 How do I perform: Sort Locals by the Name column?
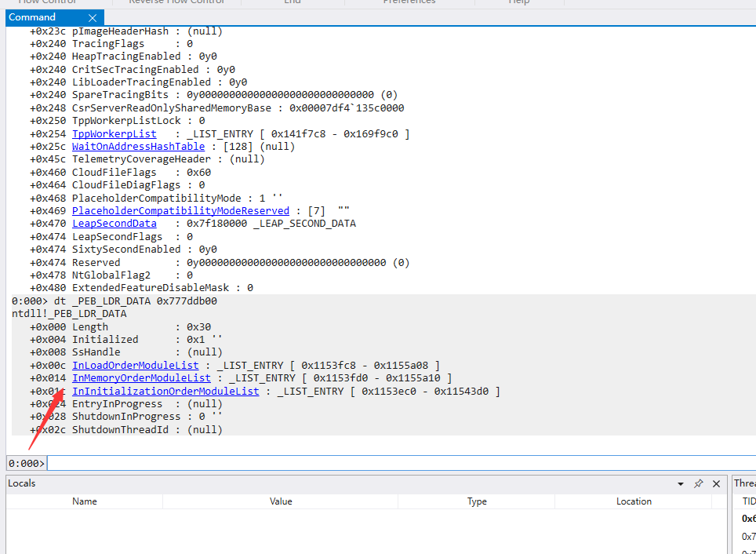pos(85,501)
